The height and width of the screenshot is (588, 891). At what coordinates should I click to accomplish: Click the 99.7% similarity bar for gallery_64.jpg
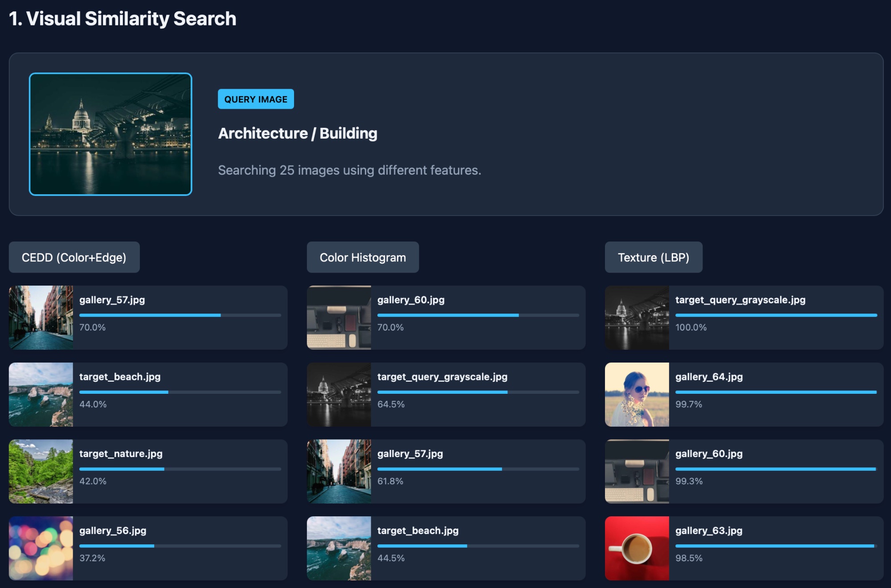pyautogui.click(x=776, y=392)
